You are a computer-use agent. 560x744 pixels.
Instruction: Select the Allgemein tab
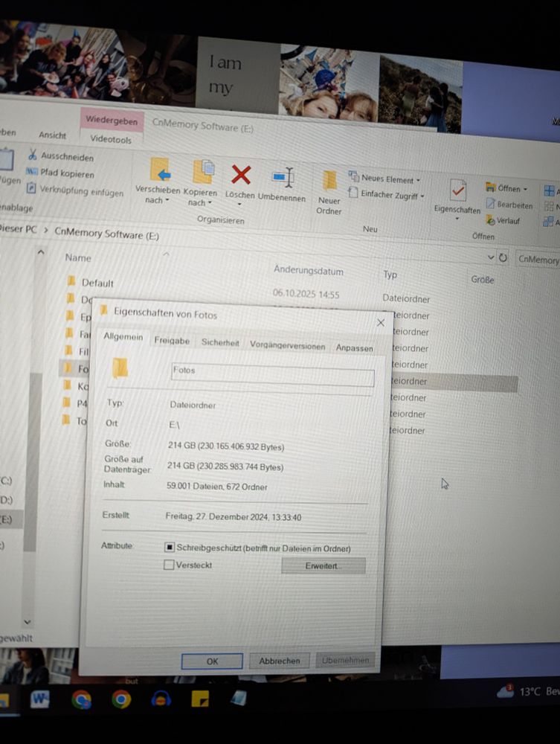tap(123, 336)
